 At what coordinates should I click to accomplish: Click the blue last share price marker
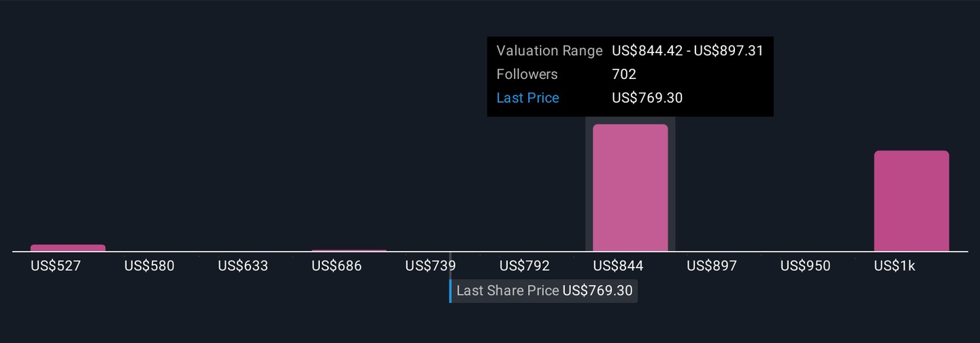click(x=450, y=291)
